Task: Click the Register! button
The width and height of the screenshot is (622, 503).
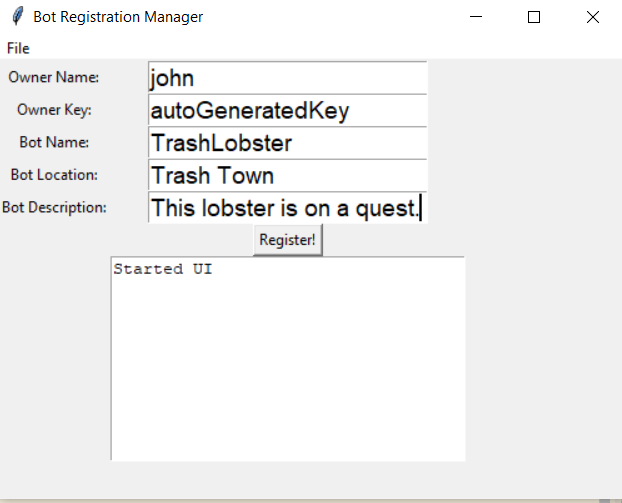Action: tap(288, 240)
